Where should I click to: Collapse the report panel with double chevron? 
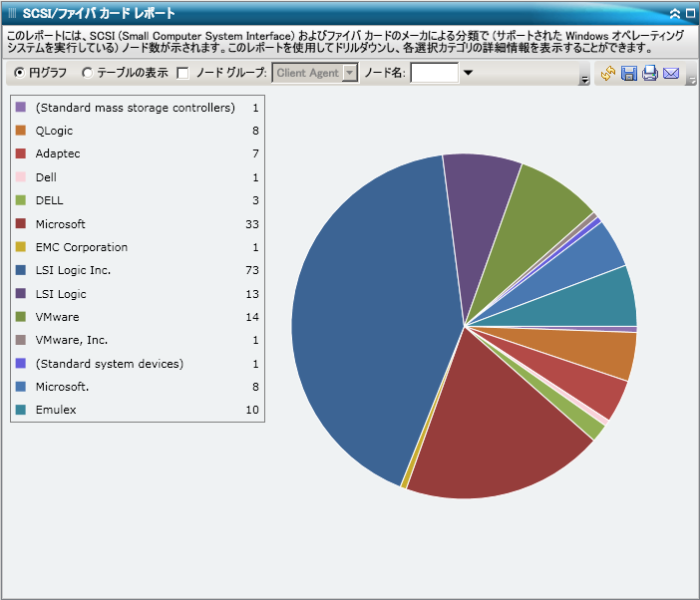click(675, 14)
